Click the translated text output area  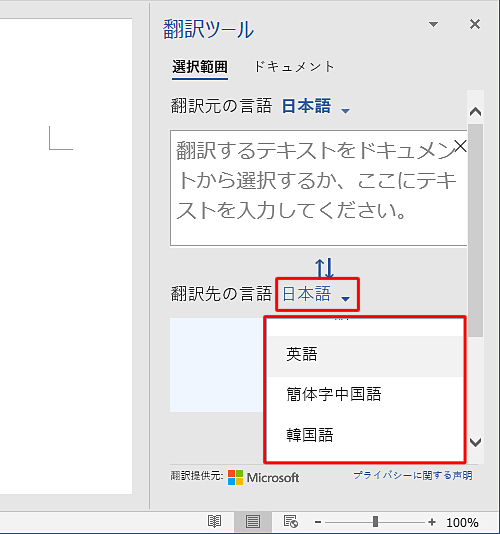[217, 365]
